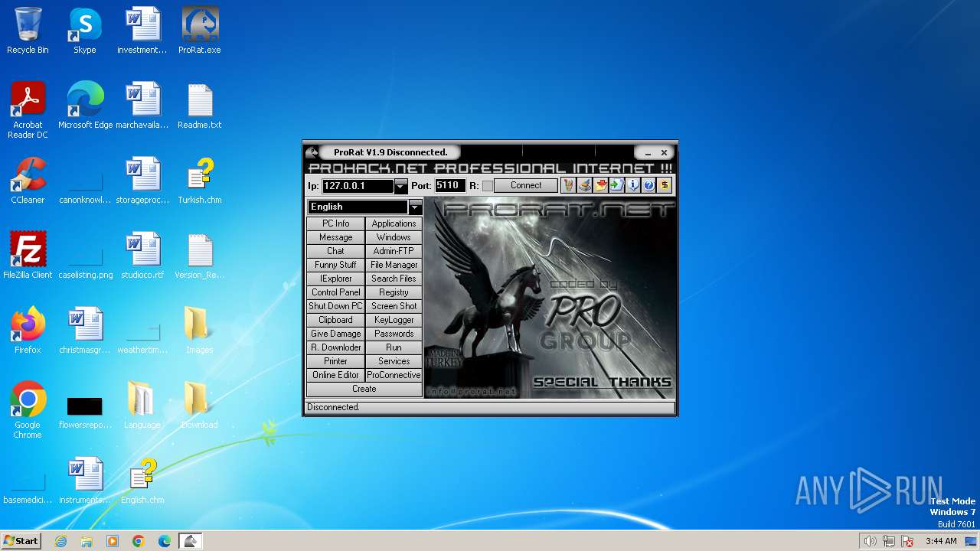The height and width of the screenshot is (551, 980).
Task: Open the Run panel
Action: click(x=394, y=347)
